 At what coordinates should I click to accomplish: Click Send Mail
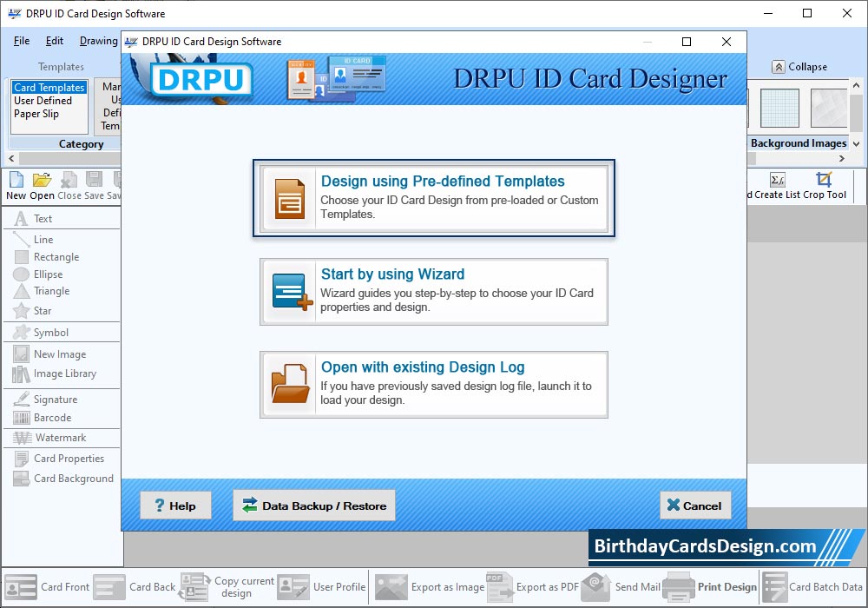pos(621,587)
